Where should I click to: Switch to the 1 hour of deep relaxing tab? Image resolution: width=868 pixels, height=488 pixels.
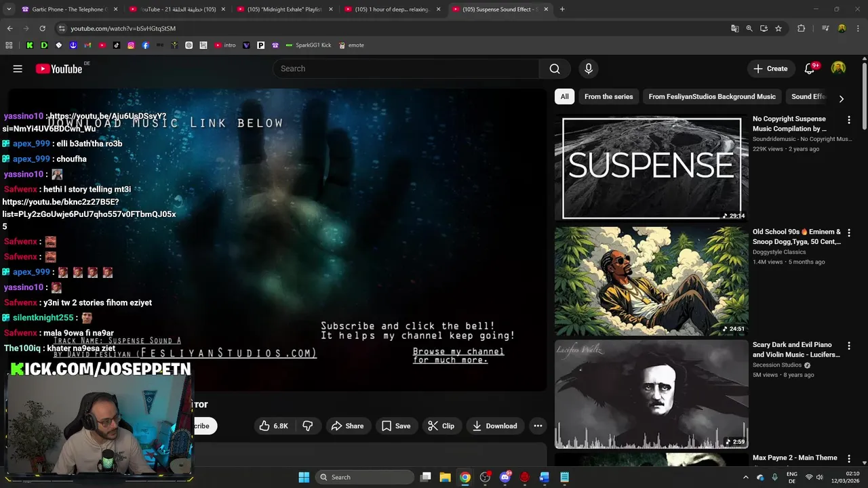coord(392,9)
